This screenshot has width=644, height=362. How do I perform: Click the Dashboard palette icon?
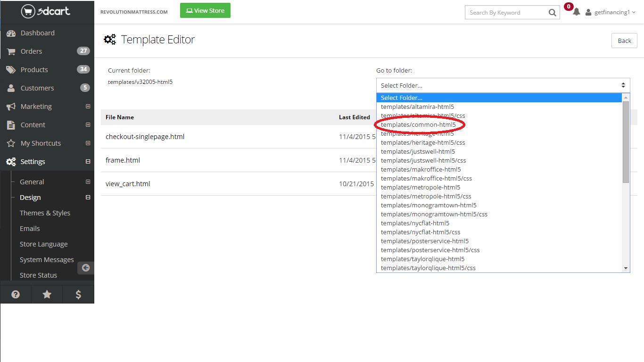[x=11, y=33]
